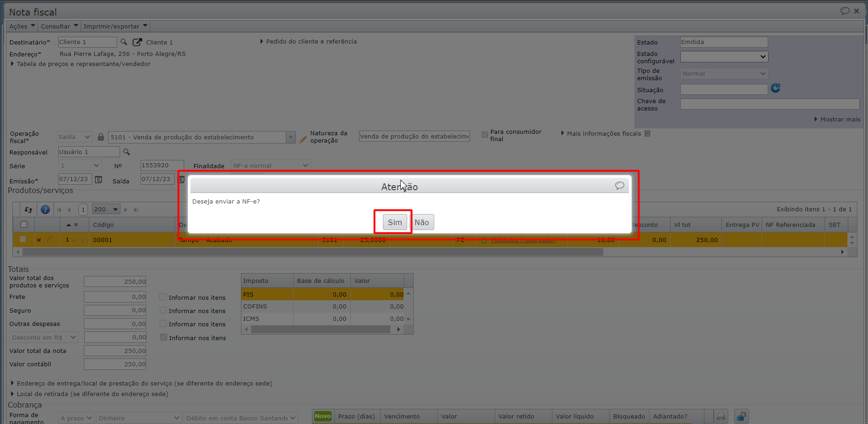Open the Série dropdown
This screenshot has width=868, height=424.
point(80,165)
